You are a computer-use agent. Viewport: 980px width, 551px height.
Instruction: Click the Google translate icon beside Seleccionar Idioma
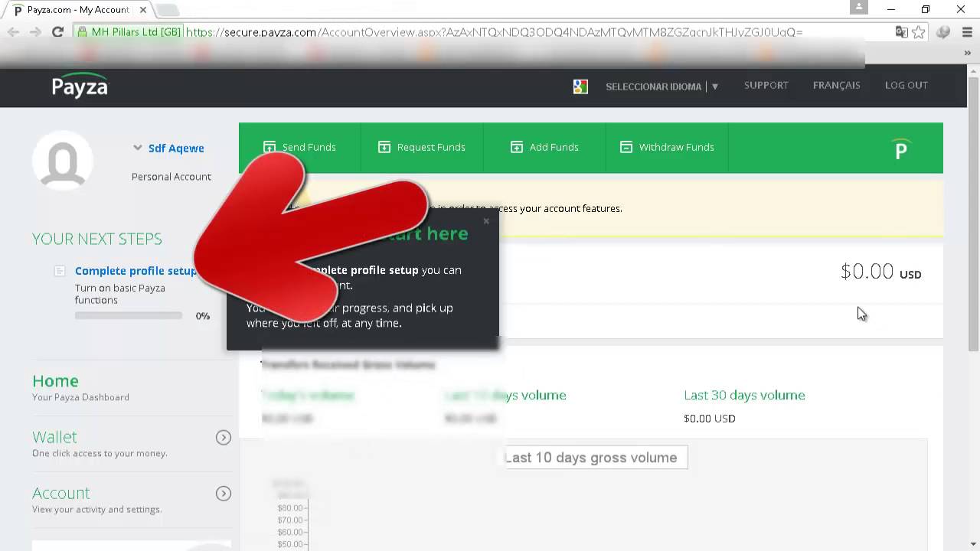580,86
